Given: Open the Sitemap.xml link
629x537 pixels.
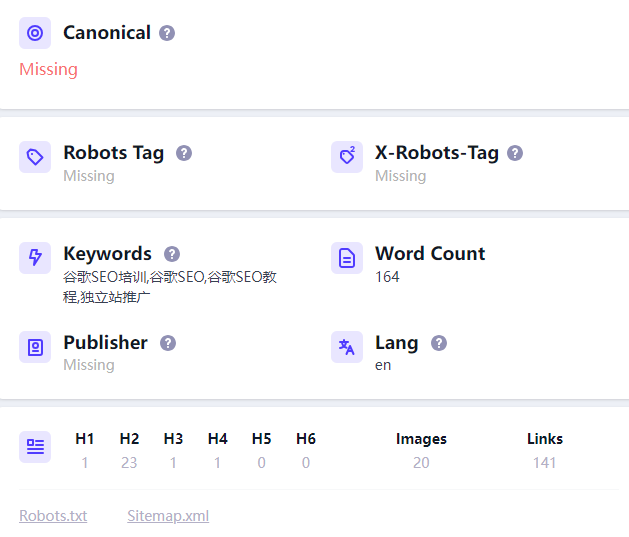Looking at the screenshot, I should (x=168, y=516).
